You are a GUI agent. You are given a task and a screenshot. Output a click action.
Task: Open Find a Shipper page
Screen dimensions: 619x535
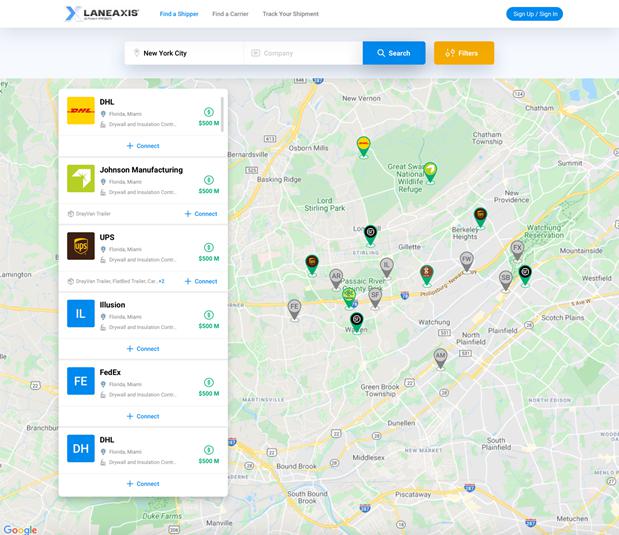point(179,14)
